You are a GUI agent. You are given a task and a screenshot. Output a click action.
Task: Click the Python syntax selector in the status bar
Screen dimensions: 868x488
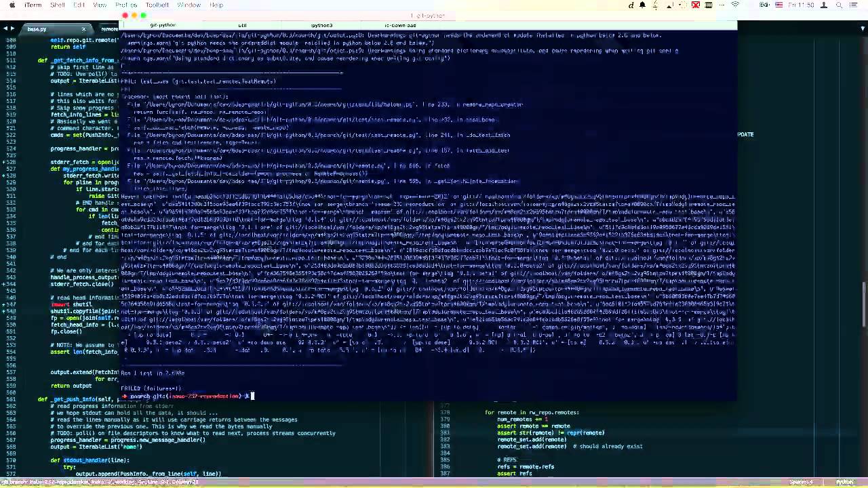click(844, 483)
